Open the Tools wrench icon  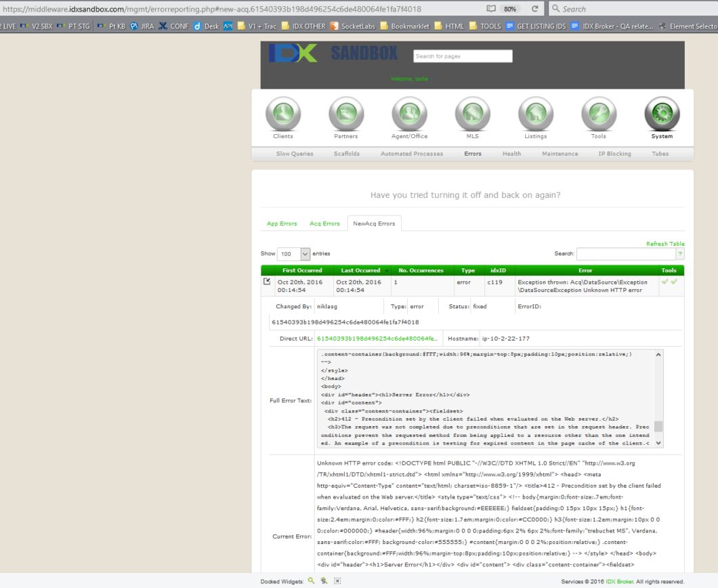[599, 114]
